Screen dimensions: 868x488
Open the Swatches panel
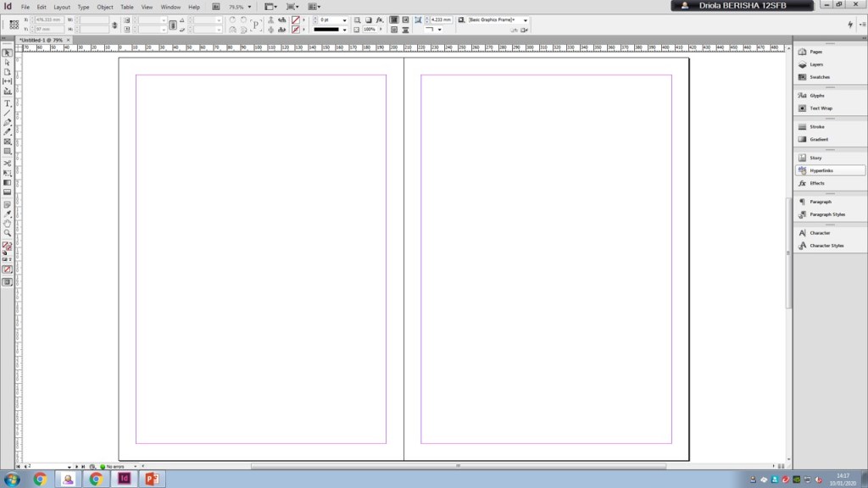tap(820, 77)
